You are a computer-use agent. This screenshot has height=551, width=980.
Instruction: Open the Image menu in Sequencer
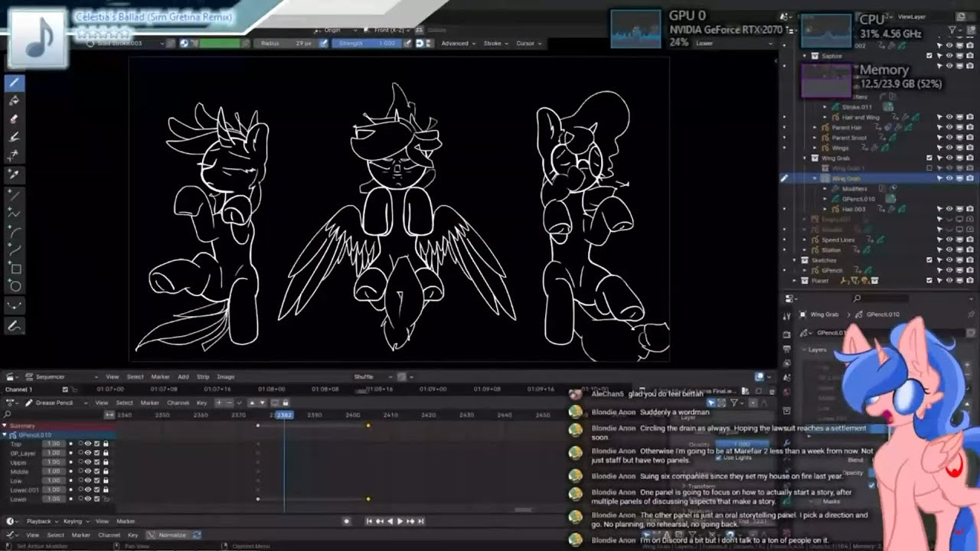point(226,377)
